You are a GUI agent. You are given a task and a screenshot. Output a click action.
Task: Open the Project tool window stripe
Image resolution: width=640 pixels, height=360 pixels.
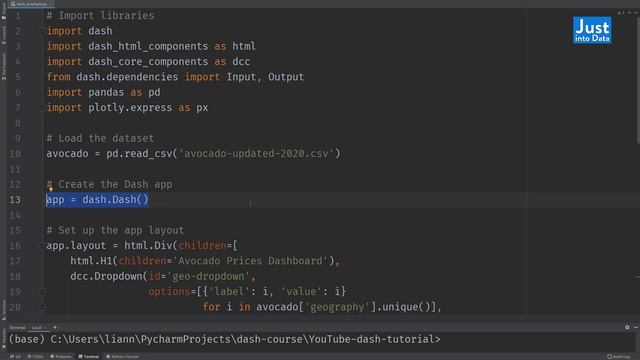pos(4,11)
